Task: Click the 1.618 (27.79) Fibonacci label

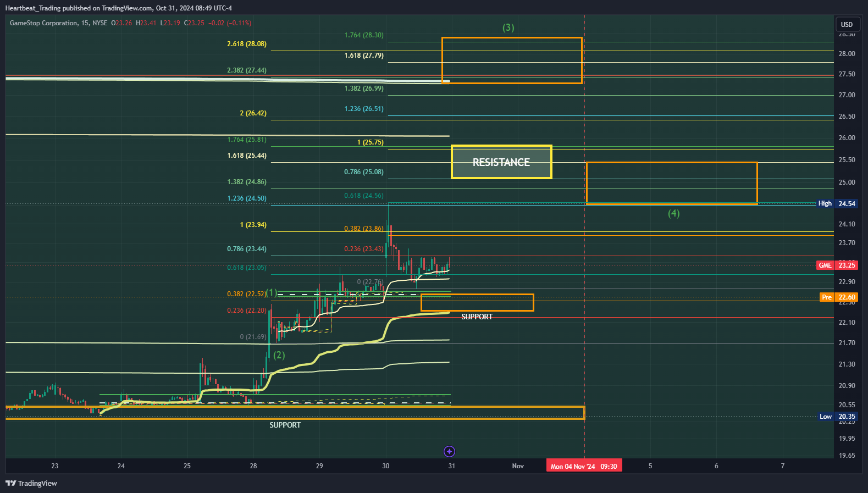Action: click(364, 56)
